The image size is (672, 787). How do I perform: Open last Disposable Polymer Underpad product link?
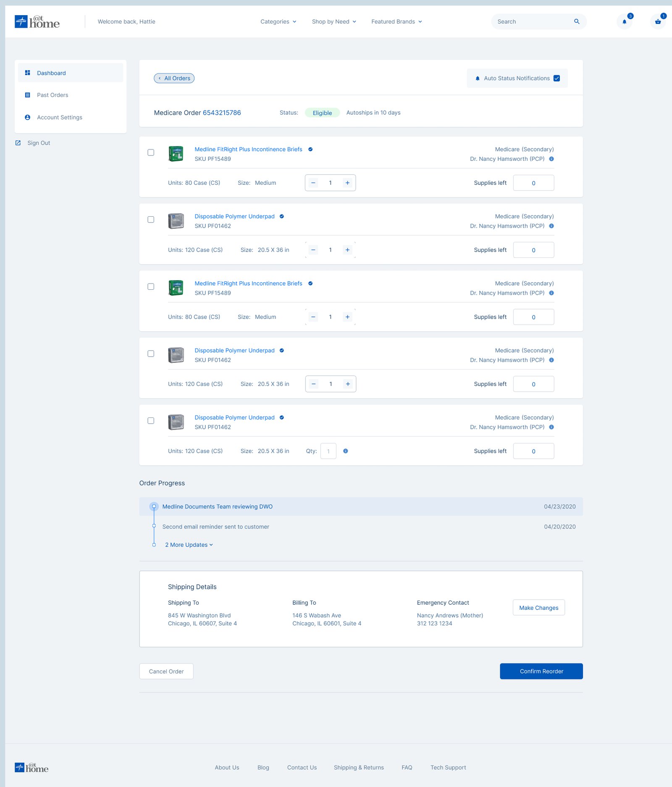point(234,417)
